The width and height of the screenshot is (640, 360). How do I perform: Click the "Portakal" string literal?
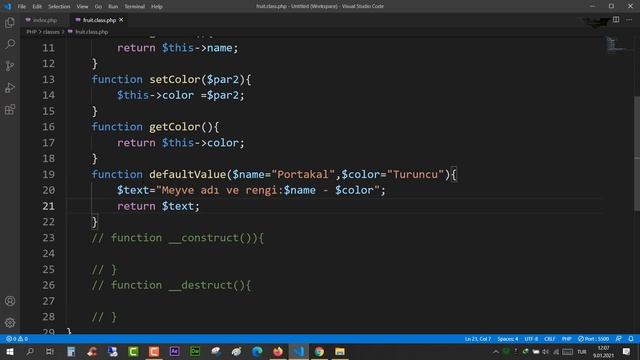pyautogui.click(x=303, y=174)
